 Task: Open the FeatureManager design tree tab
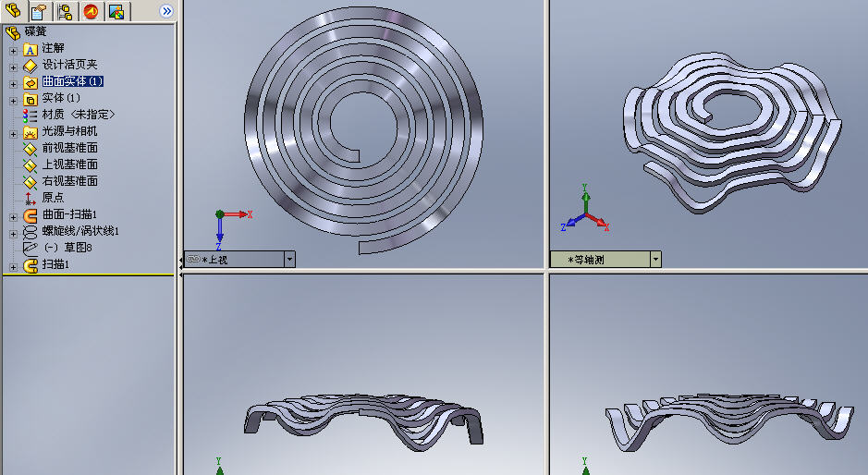coord(13,10)
